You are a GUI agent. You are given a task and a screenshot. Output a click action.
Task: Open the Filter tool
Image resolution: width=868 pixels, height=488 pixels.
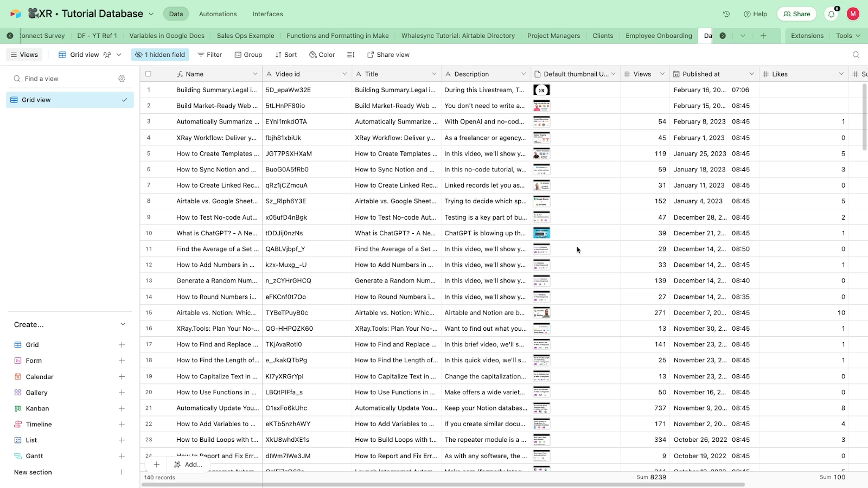pos(210,55)
